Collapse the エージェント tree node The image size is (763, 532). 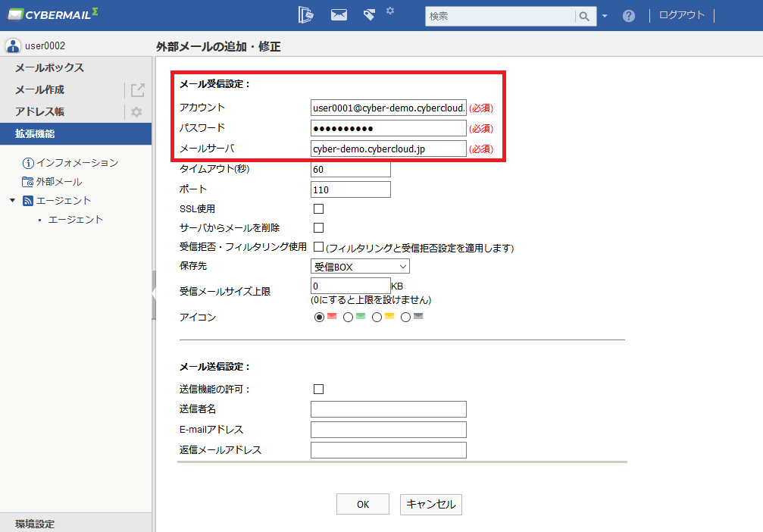tap(13, 201)
